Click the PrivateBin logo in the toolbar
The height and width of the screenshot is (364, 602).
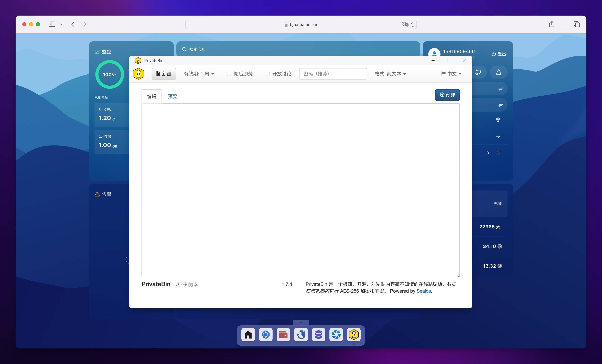pyautogui.click(x=138, y=74)
